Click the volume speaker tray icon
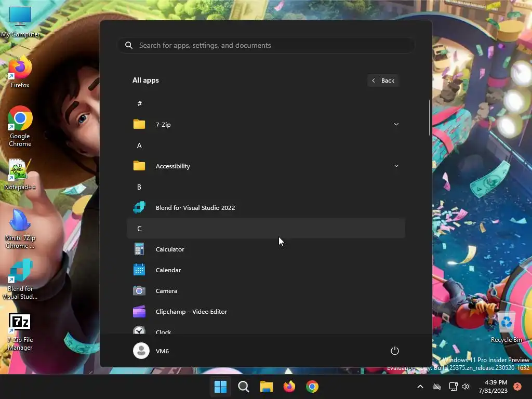This screenshot has height=399, width=532. pyautogui.click(x=465, y=387)
